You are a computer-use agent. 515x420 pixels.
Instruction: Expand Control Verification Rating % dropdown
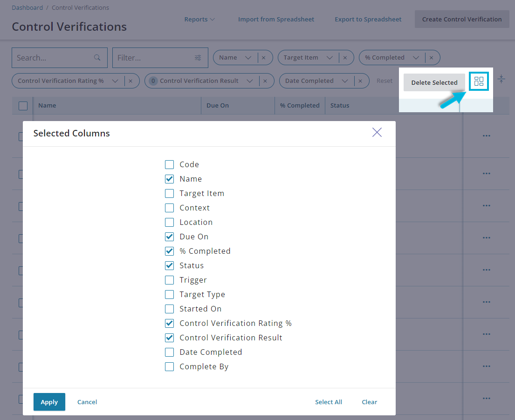tap(115, 81)
